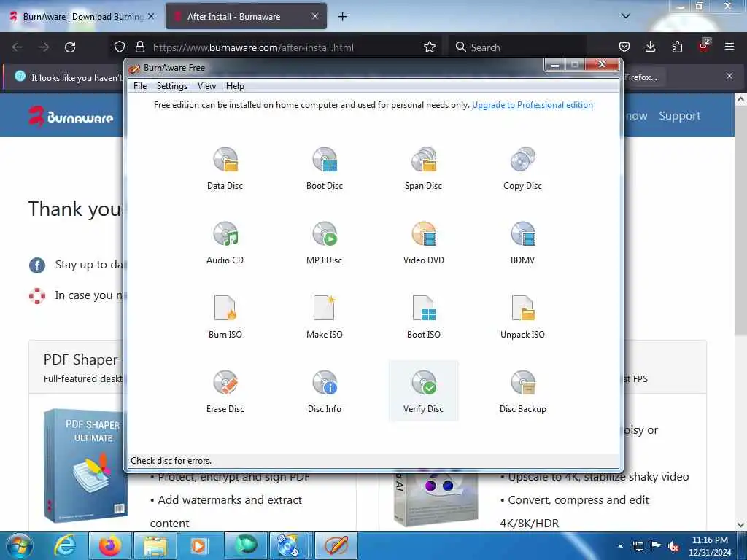Open the Save to Pocket button
The height and width of the screenshot is (560, 747).
tap(624, 47)
